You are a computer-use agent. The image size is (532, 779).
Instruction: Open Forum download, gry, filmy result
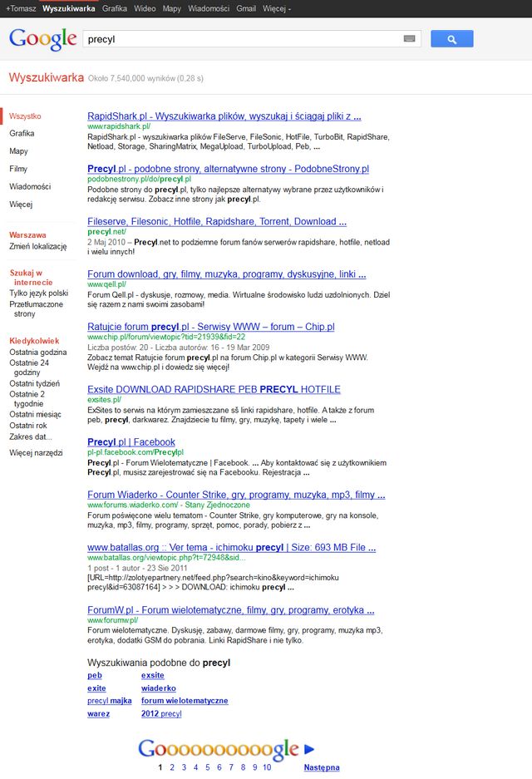tap(226, 274)
